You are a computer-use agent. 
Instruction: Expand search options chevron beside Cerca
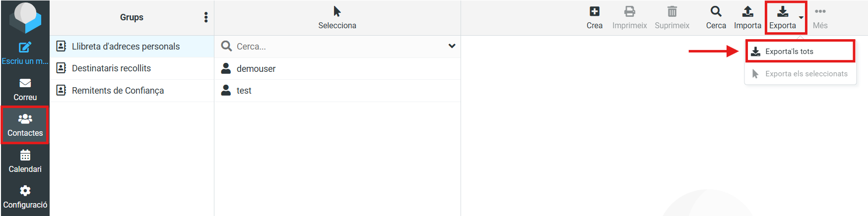click(452, 46)
